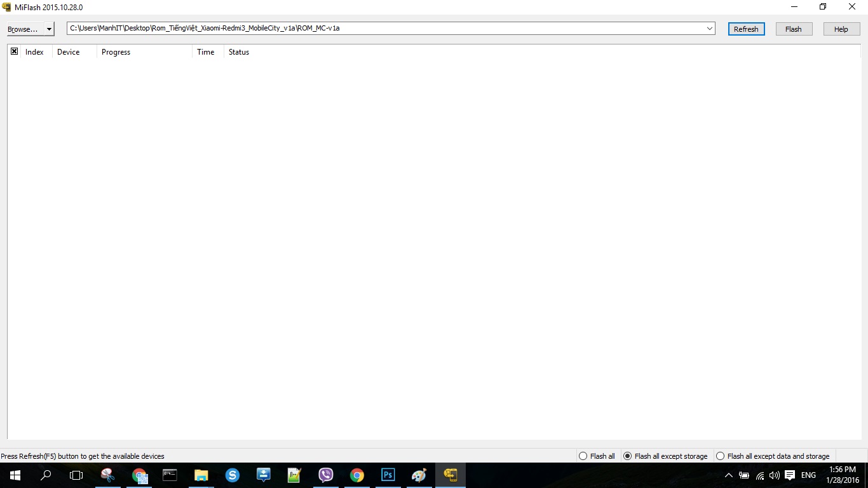
Task: Click inside the ROM folder path field
Action: point(381,29)
